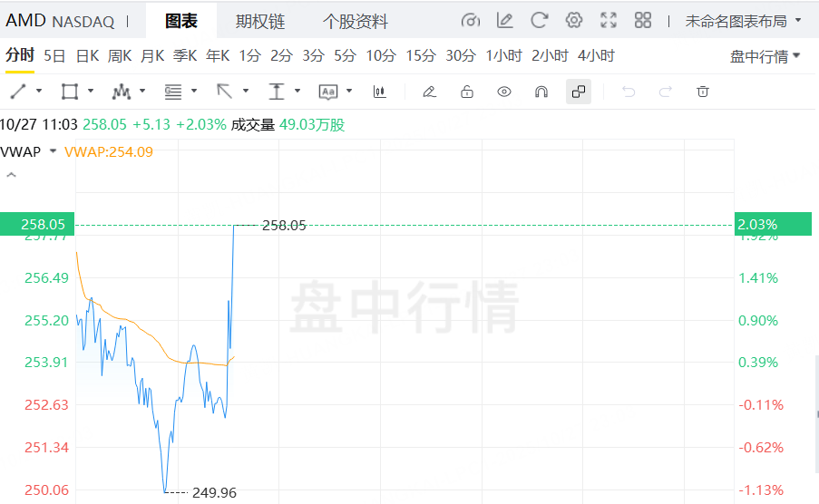
Task: Expand arrow marker tool options
Action: (x=246, y=91)
